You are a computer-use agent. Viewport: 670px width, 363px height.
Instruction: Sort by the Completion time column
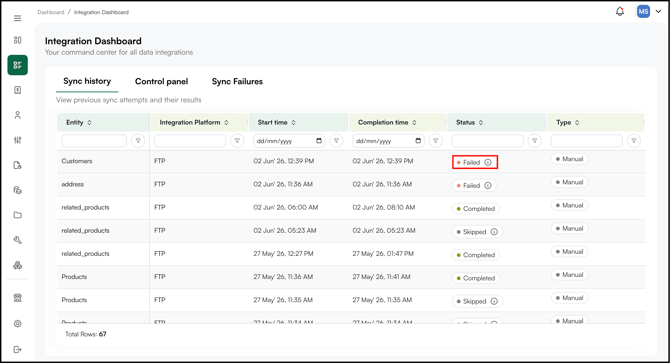click(x=414, y=123)
